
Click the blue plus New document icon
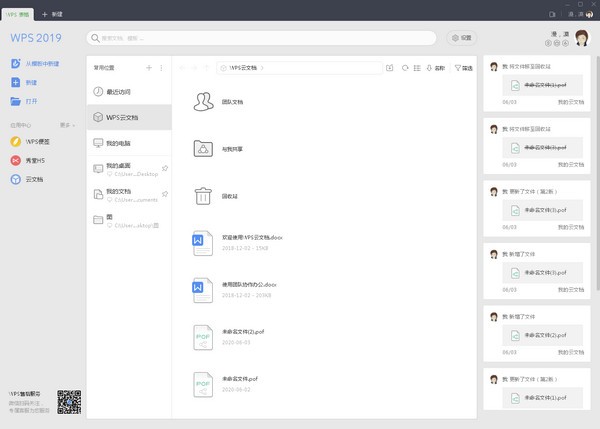click(x=16, y=82)
